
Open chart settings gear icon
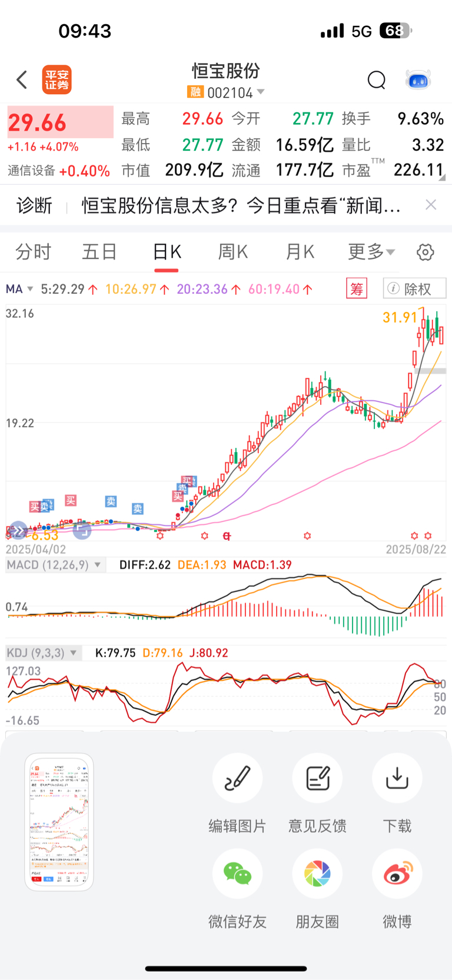(425, 252)
